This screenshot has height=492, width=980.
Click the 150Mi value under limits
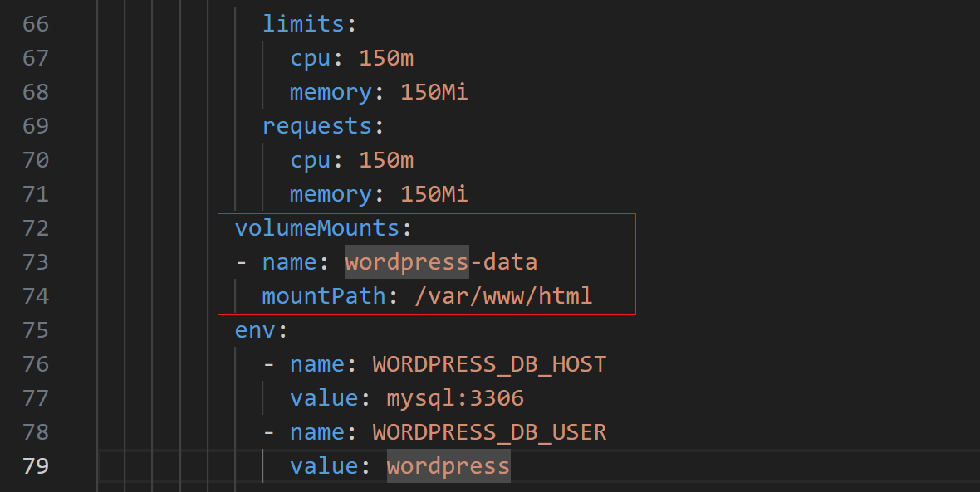(434, 92)
